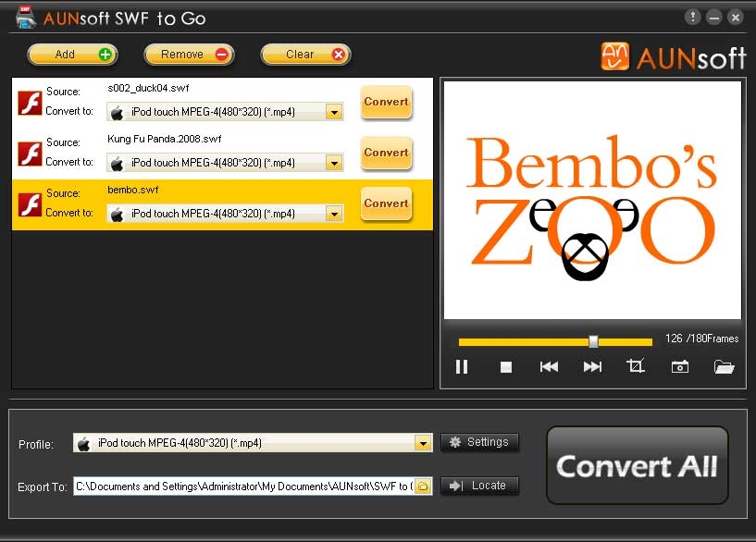This screenshot has width=756, height=542.
Task: Click Add to import SWF files
Action: [x=73, y=55]
